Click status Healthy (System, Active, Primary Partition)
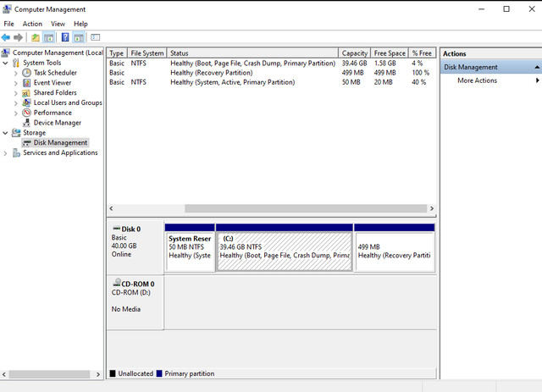The height and width of the screenshot is (392, 542). click(233, 82)
